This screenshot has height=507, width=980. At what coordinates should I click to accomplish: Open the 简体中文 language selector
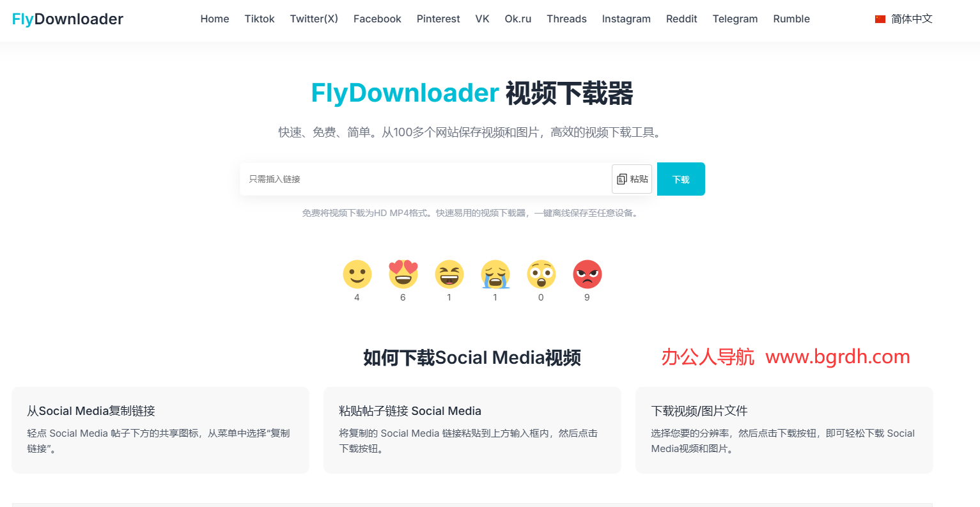pyautogui.click(x=912, y=19)
